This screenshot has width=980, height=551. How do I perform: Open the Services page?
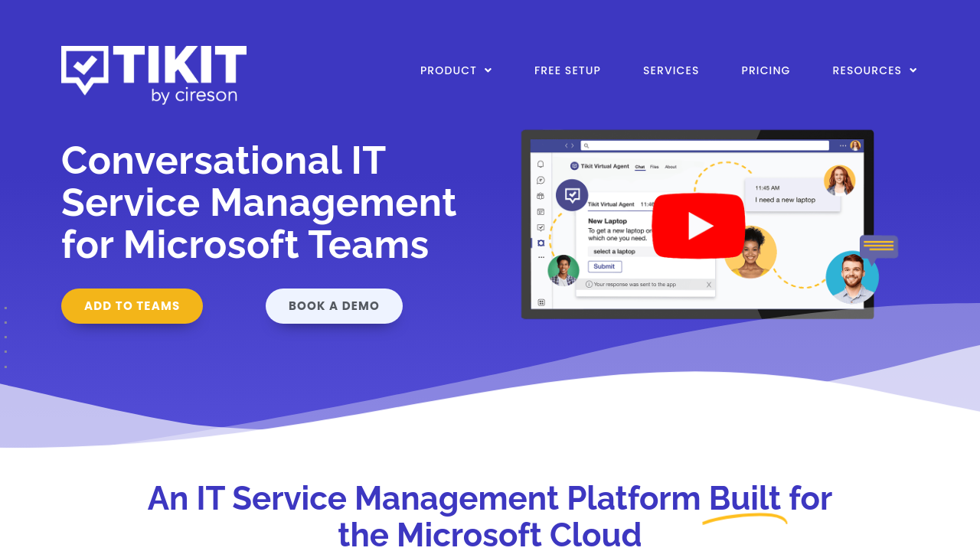pyautogui.click(x=671, y=70)
